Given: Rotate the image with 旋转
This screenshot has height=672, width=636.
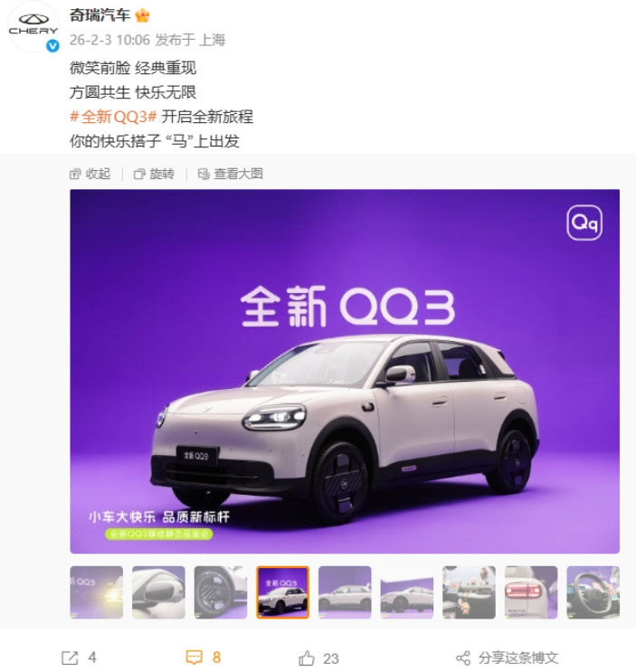Looking at the screenshot, I should click(154, 174).
